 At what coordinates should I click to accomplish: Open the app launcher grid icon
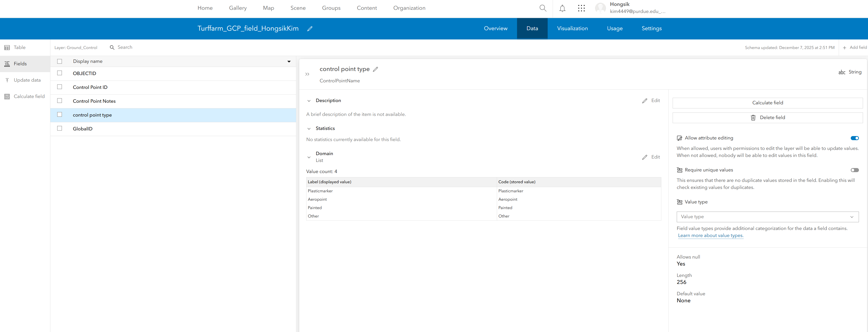click(x=581, y=8)
